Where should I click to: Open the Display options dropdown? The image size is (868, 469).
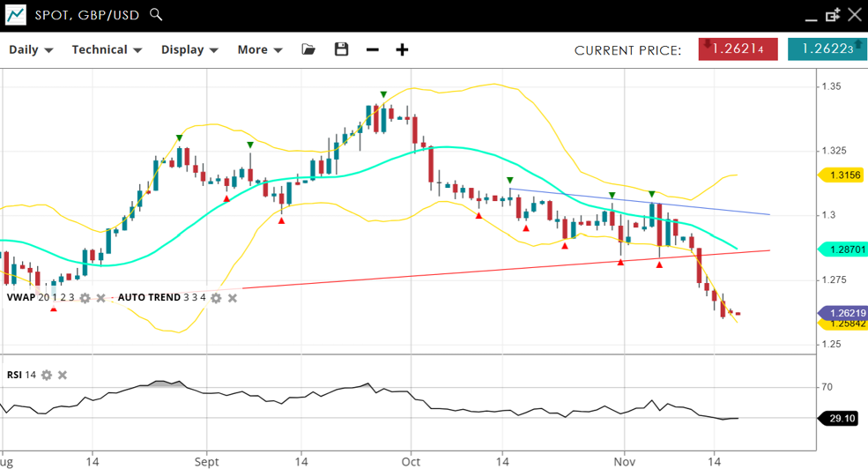tap(189, 49)
